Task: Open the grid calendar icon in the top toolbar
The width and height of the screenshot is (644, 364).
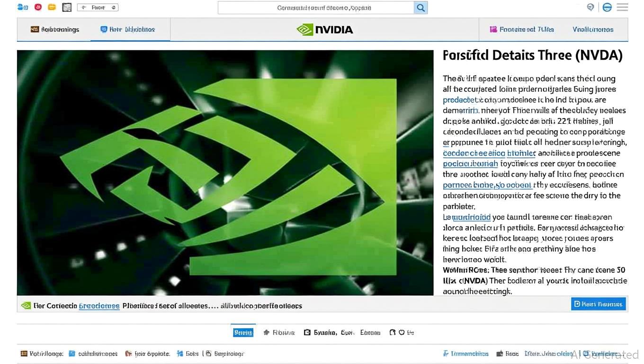Action: pos(67,7)
